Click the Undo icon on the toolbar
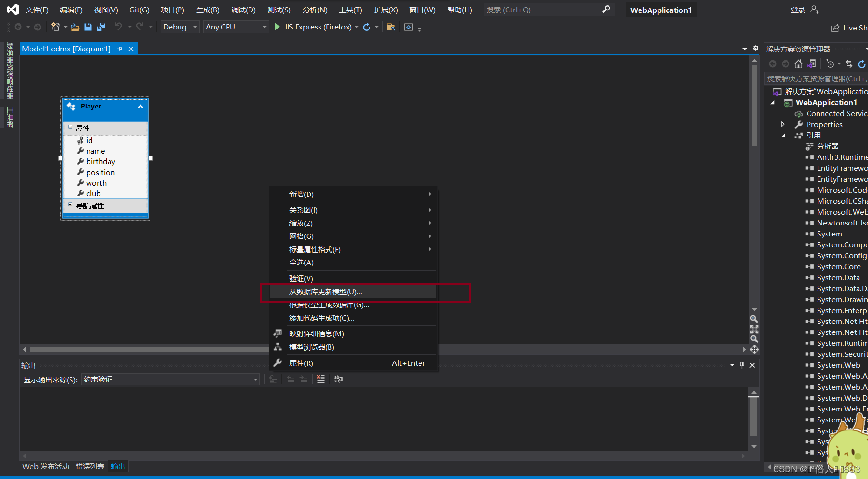 pos(119,27)
